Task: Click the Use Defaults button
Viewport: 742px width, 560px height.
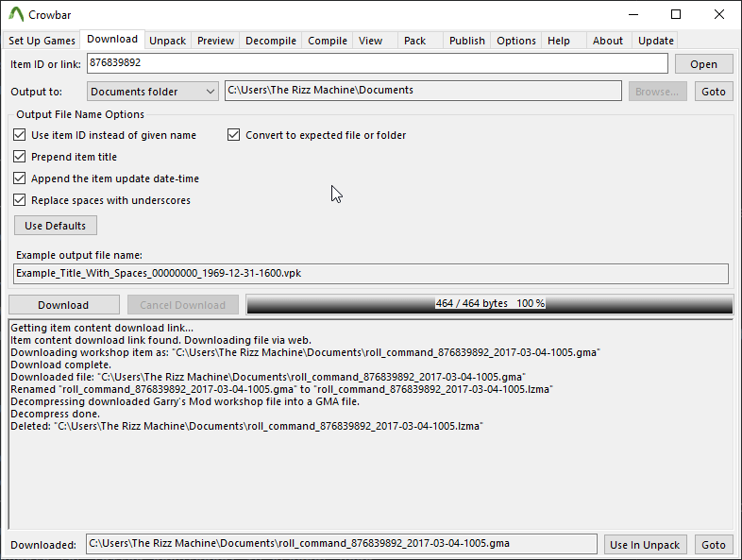Action: point(56,226)
